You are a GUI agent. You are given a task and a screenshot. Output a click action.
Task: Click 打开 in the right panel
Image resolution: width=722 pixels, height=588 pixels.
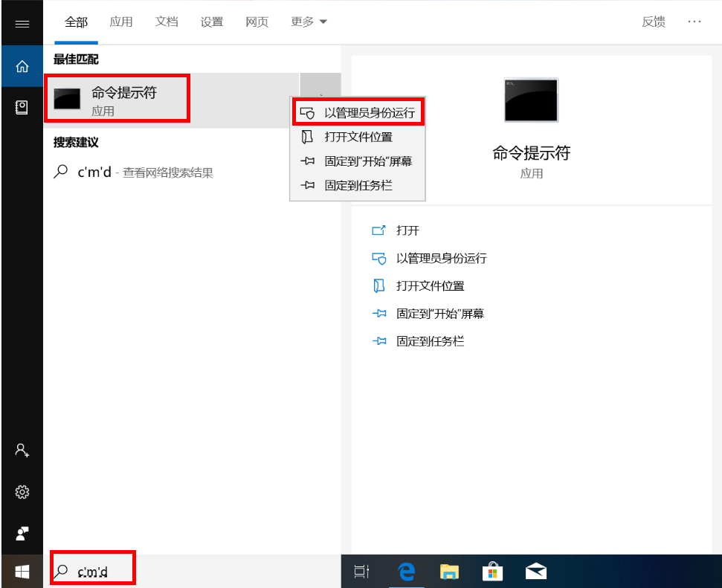407,230
